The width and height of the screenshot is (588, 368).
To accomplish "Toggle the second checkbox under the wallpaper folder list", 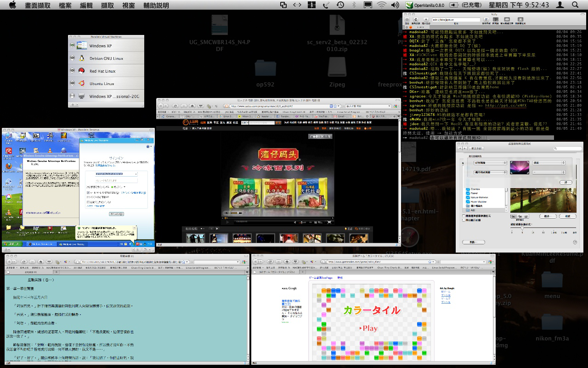I will click(464, 220).
